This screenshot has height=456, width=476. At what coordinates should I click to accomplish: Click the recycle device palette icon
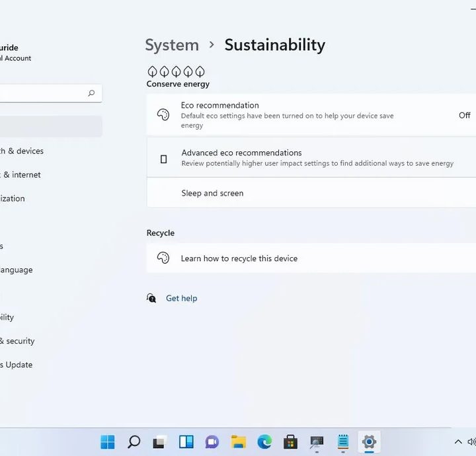163,258
